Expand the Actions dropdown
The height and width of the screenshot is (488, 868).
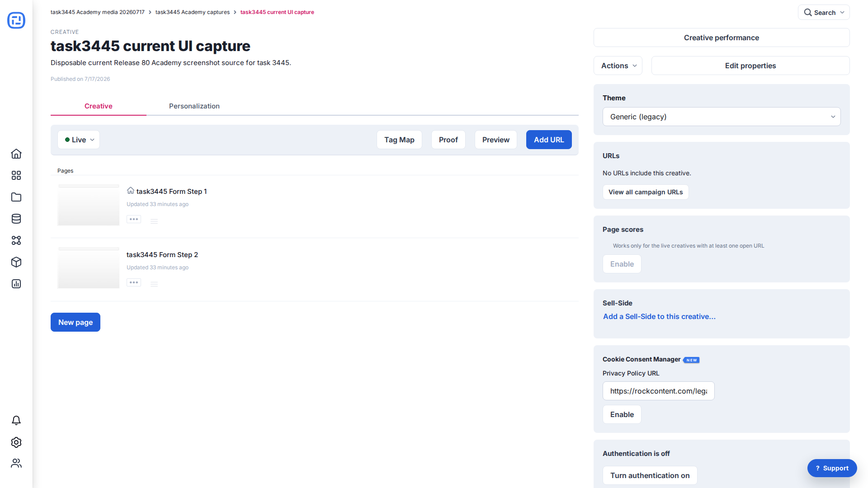[618, 66]
